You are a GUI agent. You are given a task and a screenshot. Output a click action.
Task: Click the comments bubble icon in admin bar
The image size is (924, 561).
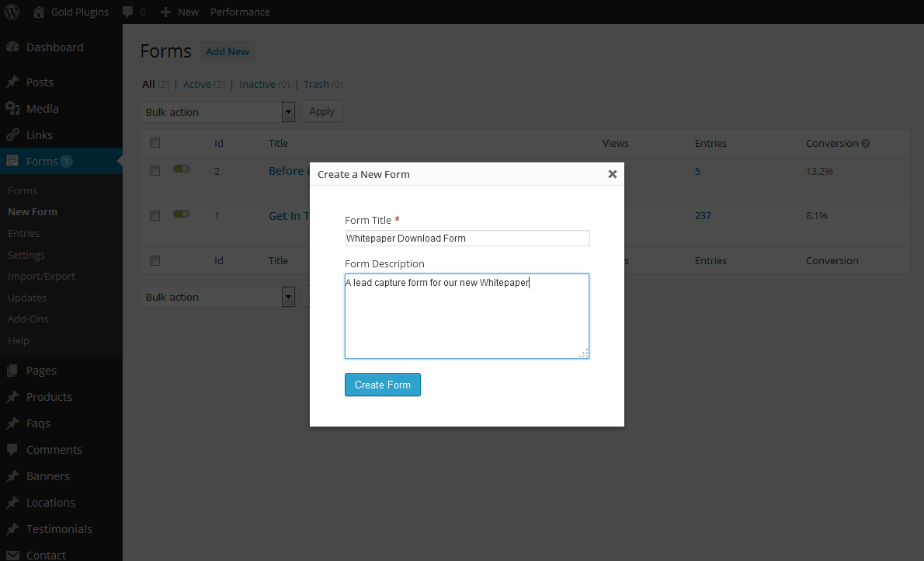click(127, 12)
